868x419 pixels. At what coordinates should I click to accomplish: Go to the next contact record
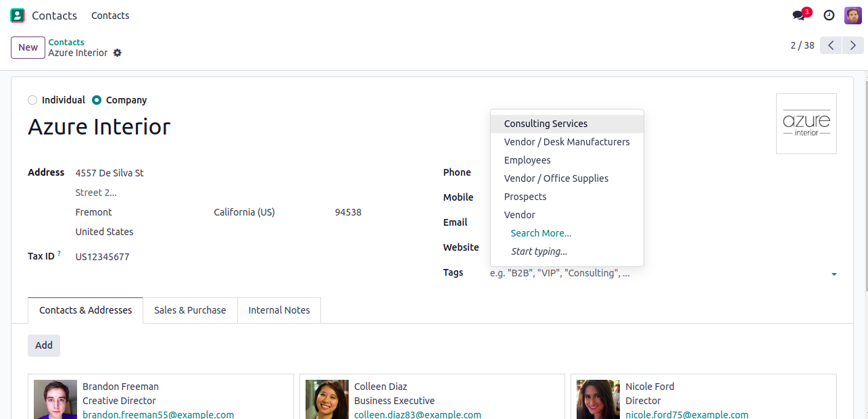[853, 45]
